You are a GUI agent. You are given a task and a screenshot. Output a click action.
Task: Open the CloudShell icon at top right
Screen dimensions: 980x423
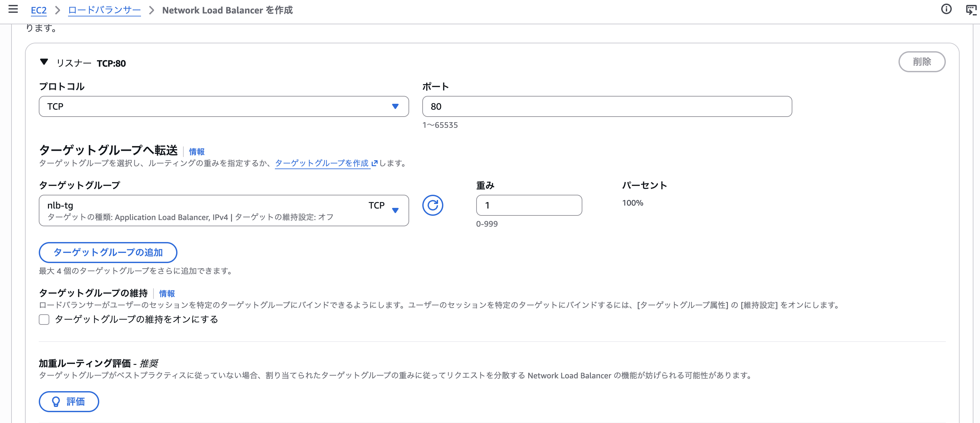click(x=971, y=10)
